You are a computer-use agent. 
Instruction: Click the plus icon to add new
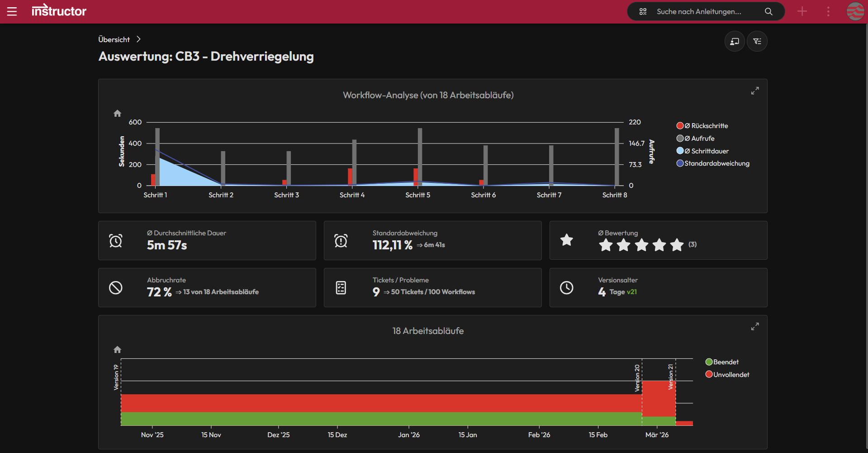click(802, 11)
